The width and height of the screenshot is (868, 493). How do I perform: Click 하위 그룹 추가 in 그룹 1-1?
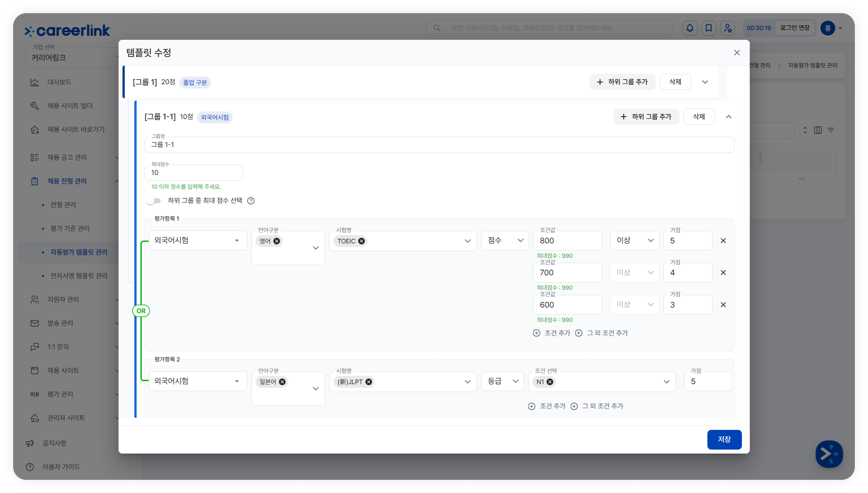coord(646,117)
